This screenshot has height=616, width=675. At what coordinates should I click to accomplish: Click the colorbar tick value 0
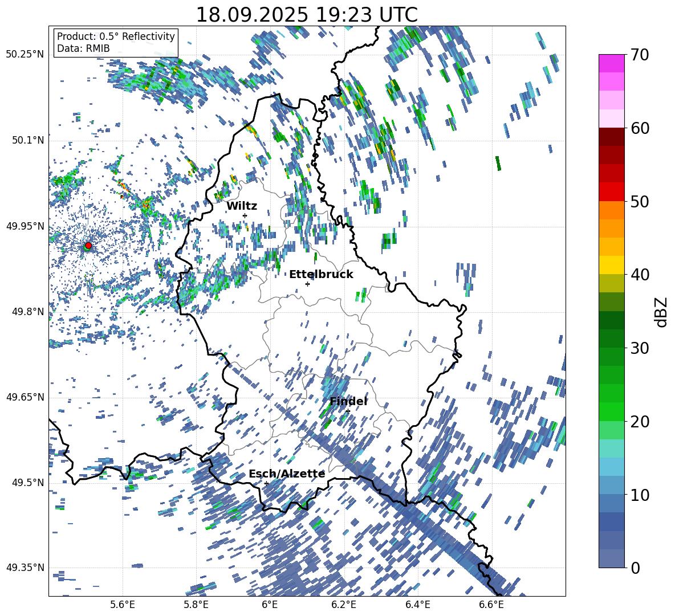tap(635, 568)
